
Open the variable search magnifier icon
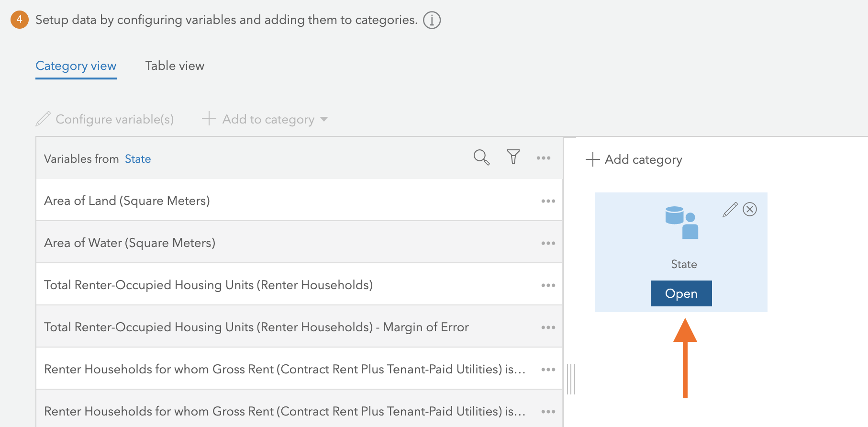pos(481,157)
